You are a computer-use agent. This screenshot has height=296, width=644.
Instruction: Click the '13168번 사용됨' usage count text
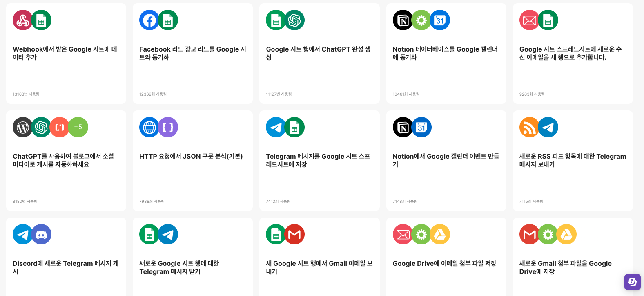point(26,94)
